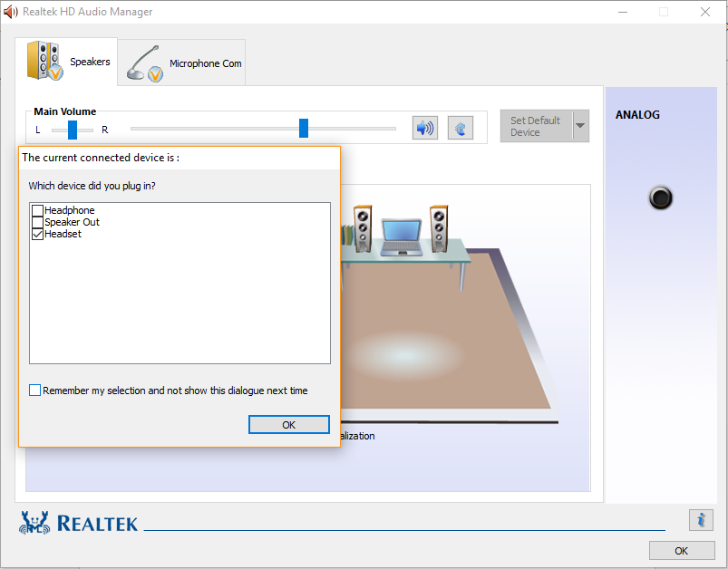Enable Remember my selection checkbox
Image resolution: width=728 pixels, height=569 pixels.
pyautogui.click(x=34, y=390)
